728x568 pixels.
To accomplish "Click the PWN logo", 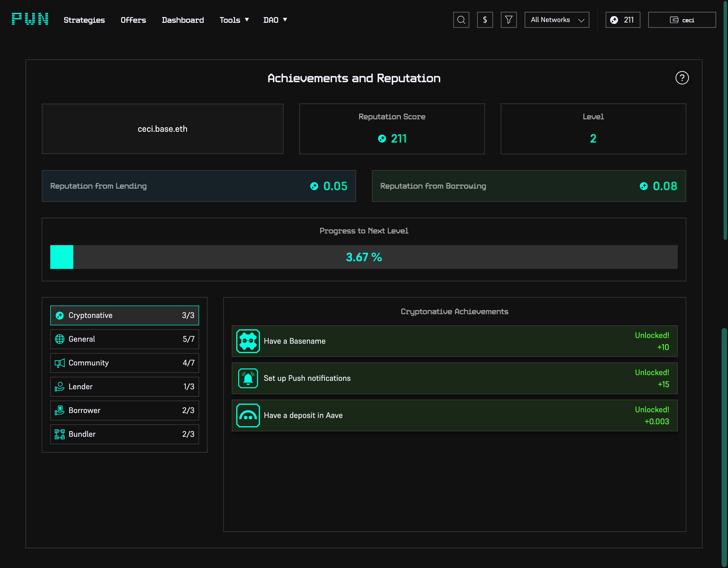I will tap(30, 19).
